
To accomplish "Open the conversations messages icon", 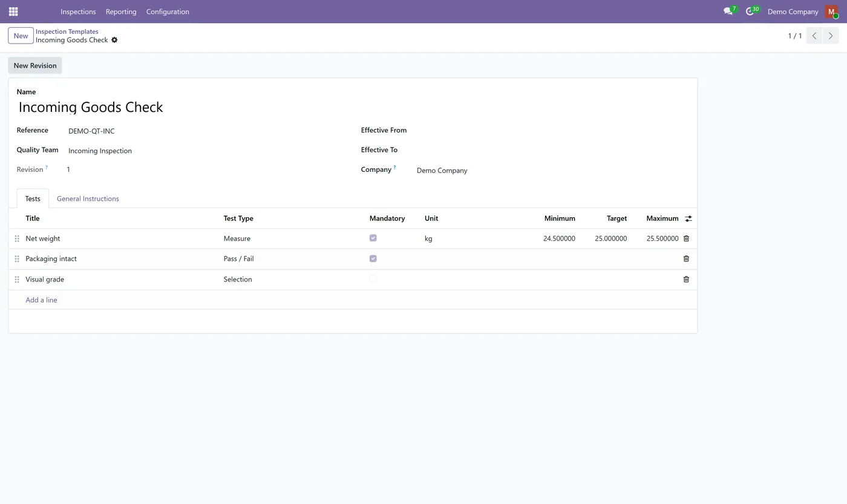I will [728, 11].
